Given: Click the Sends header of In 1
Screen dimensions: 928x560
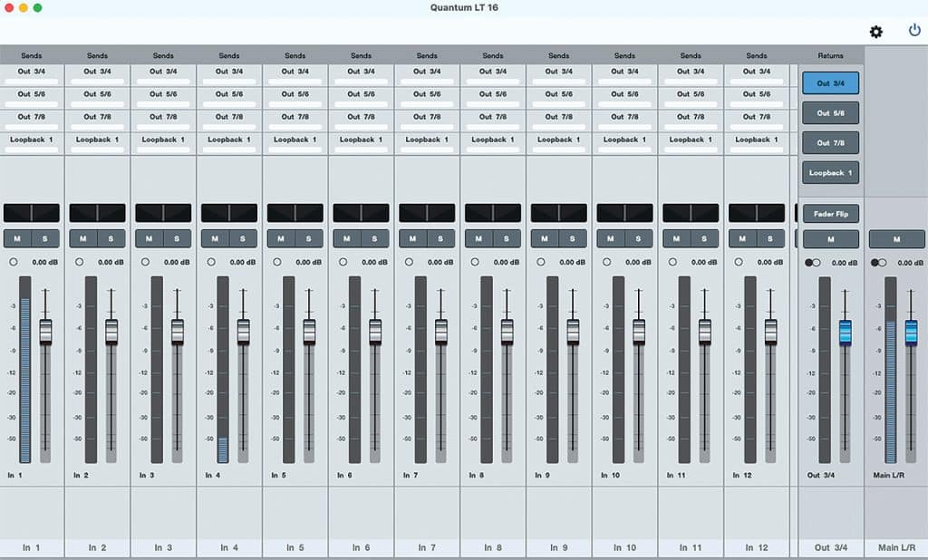Looking at the screenshot, I should pos(32,55).
